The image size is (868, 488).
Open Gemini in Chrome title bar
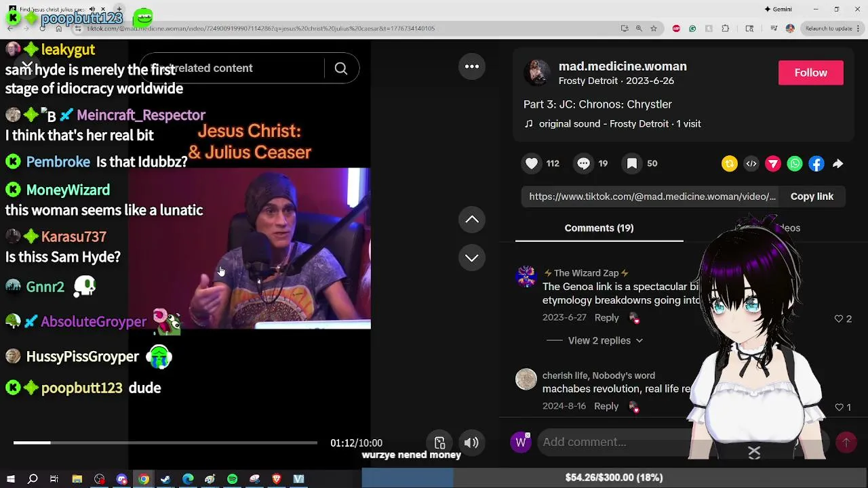click(x=778, y=9)
